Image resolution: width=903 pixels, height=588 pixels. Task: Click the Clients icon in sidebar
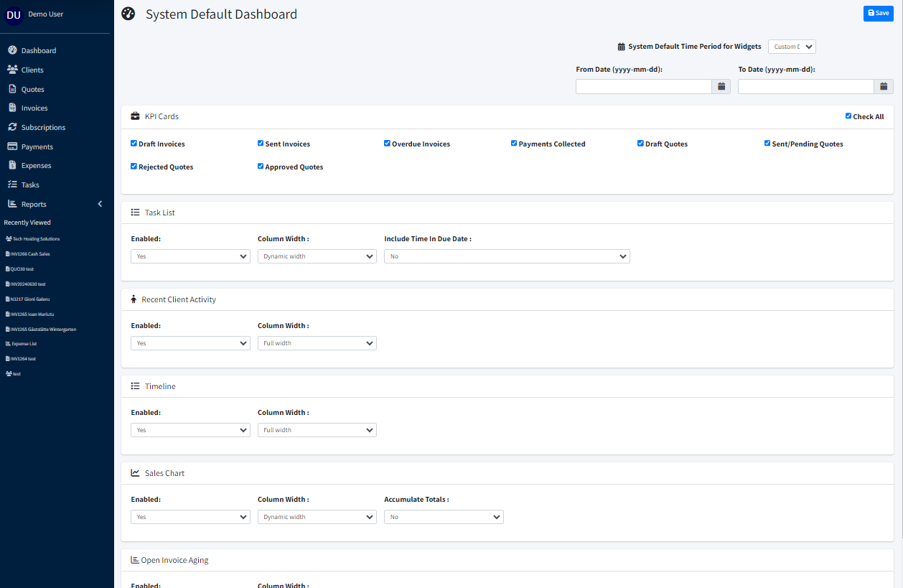[x=12, y=70]
